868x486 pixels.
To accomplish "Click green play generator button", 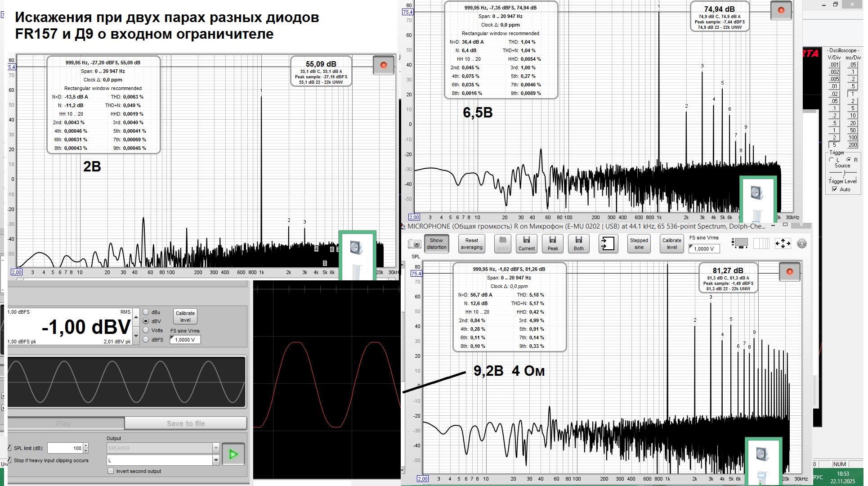I will [x=233, y=454].
